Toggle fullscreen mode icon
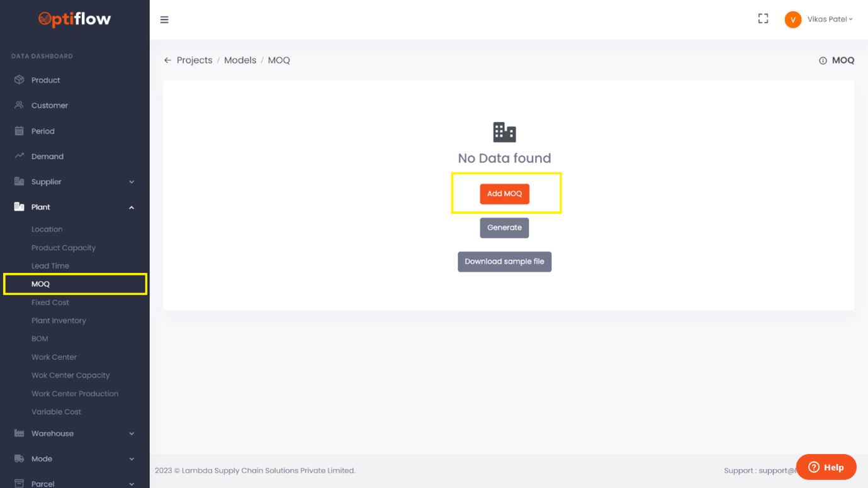This screenshot has width=868, height=488. tap(763, 19)
